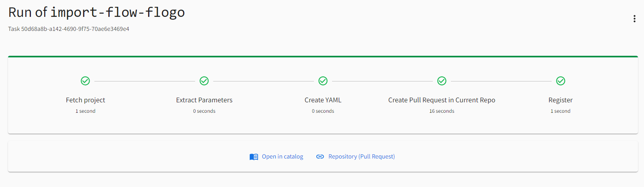Click the Register step checkmark icon
Viewport: 644px width, 187px height.
(560, 81)
